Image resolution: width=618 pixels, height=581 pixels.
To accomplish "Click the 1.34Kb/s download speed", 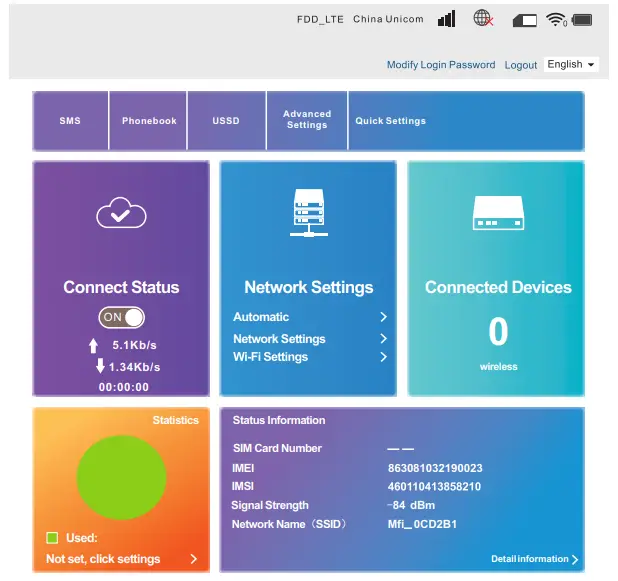I will click(x=134, y=367).
